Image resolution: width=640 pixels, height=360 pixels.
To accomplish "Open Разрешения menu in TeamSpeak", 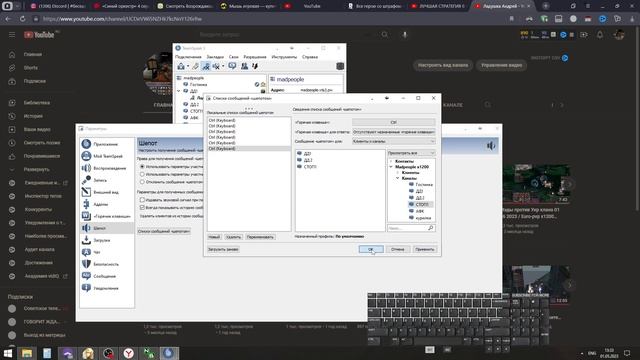I will [x=255, y=57].
